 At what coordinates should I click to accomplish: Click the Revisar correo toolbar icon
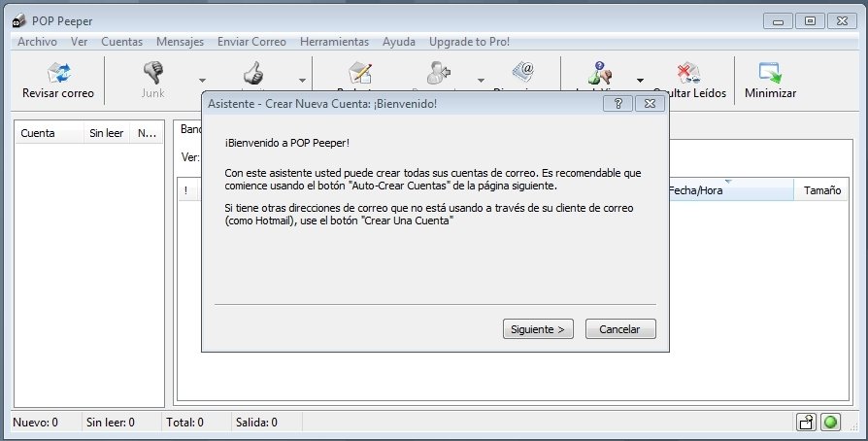[x=58, y=73]
